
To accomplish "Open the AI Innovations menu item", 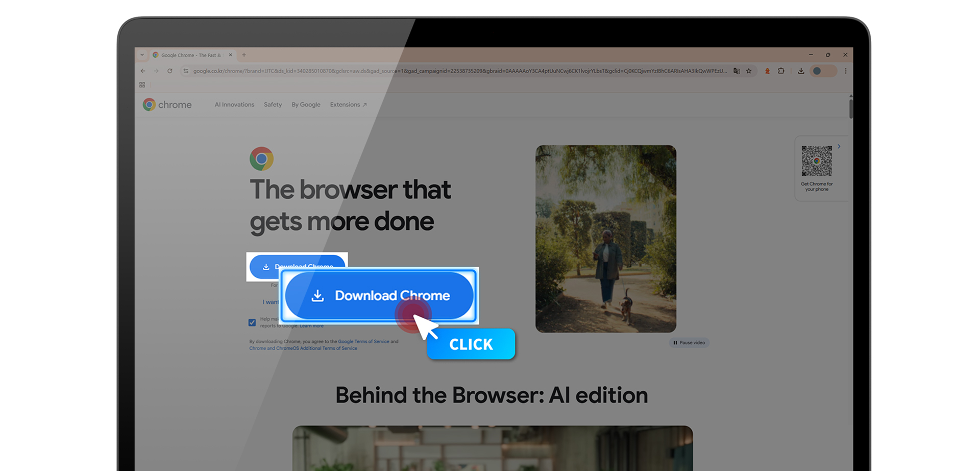I will click(234, 105).
